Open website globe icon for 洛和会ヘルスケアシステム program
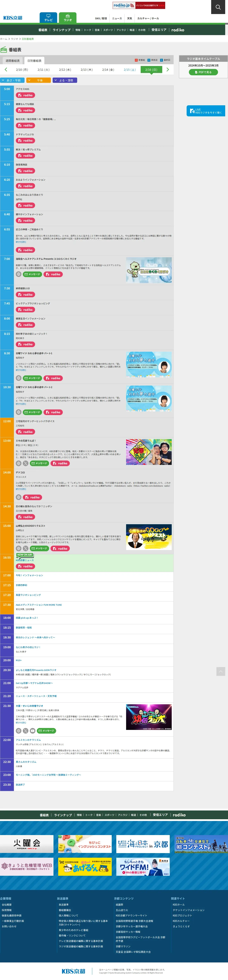 coord(19,274)
